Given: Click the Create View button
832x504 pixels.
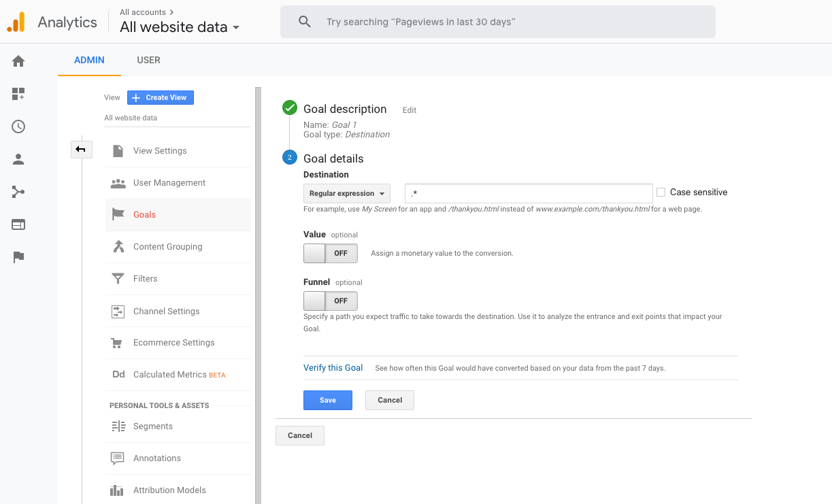Looking at the screenshot, I should pos(161,98).
